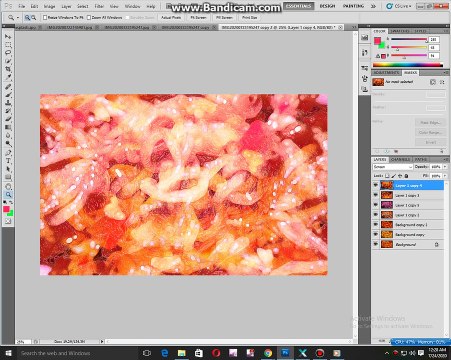Screen dimensions: 451x360
Task: Hide the Background copy 2 layer
Action: 376,225
